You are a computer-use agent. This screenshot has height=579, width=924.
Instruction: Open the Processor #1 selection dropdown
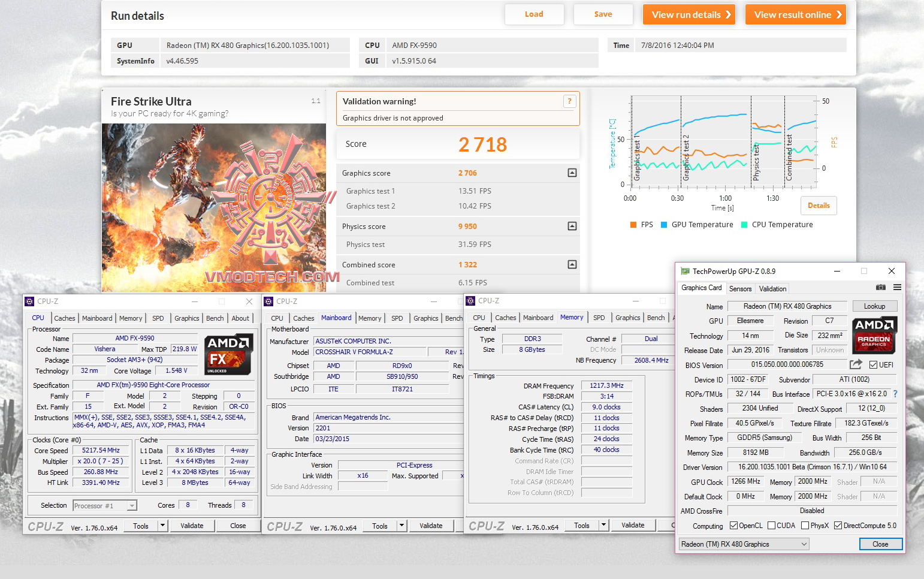[105, 506]
